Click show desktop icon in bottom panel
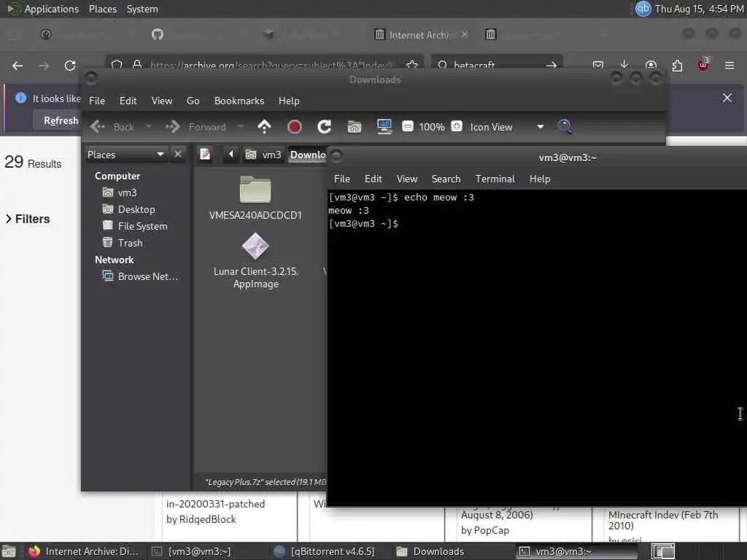The height and width of the screenshot is (560, 747). click(9, 551)
